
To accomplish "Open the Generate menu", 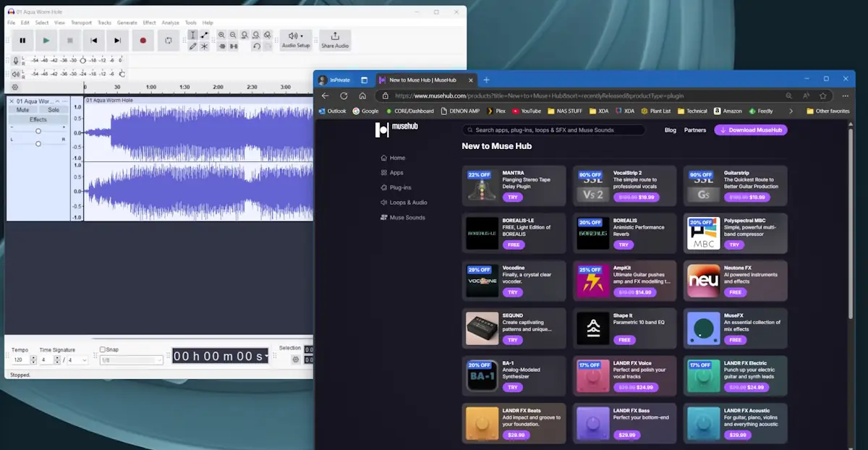I will click(127, 22).
